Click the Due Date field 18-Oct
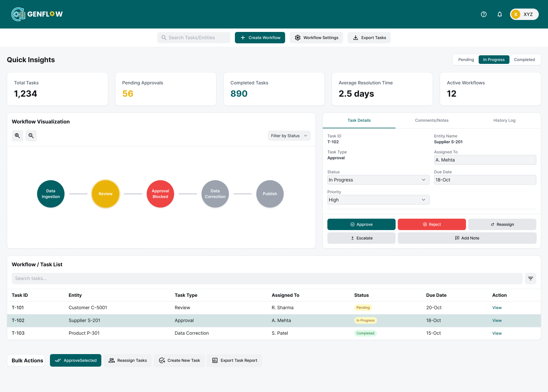Viewport: 548px width, 392px height. click(x=485, y=180)
